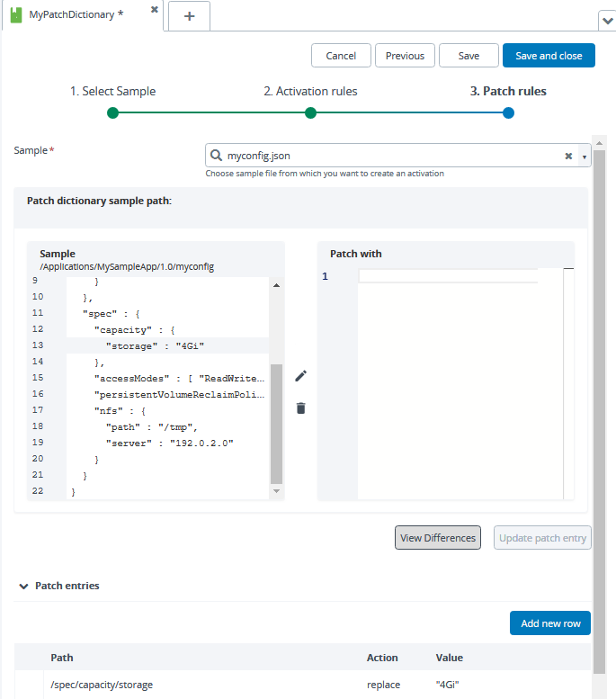Click the Action column header
This screenshot has height=699, width=616.
[382, 658]
